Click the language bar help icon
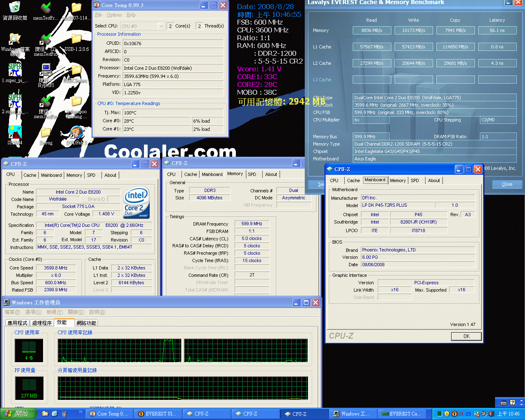The height and width of the screenshot is (420, 525). (x=512, y=402)
